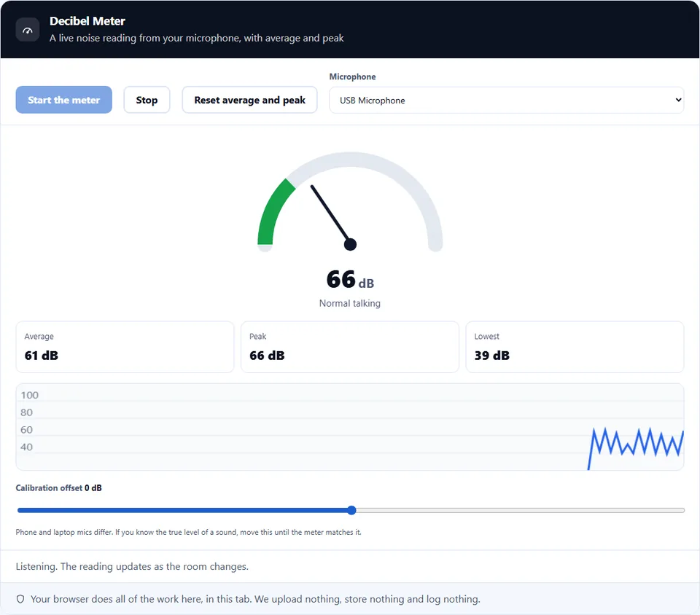Click the shield privacy icon
Viewport: 700px width, 615px height.
pos(20,599)
